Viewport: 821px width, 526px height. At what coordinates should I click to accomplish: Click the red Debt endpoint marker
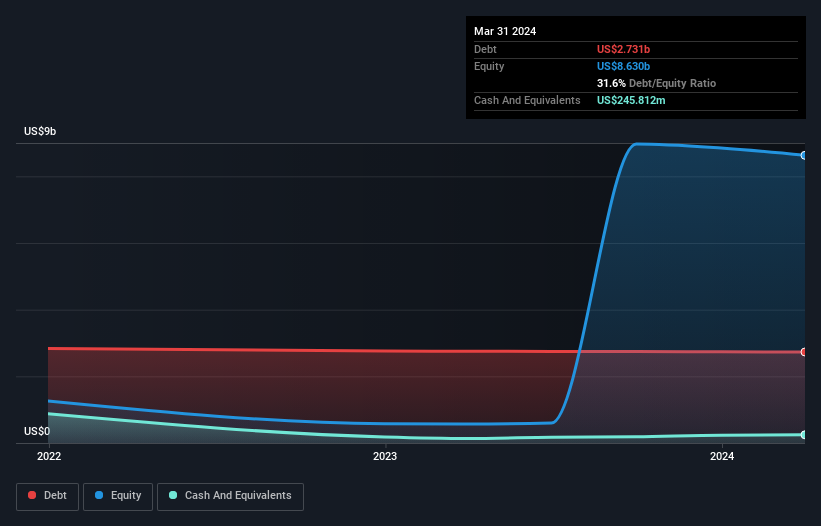pyautogui.click(x=804, y=352)
